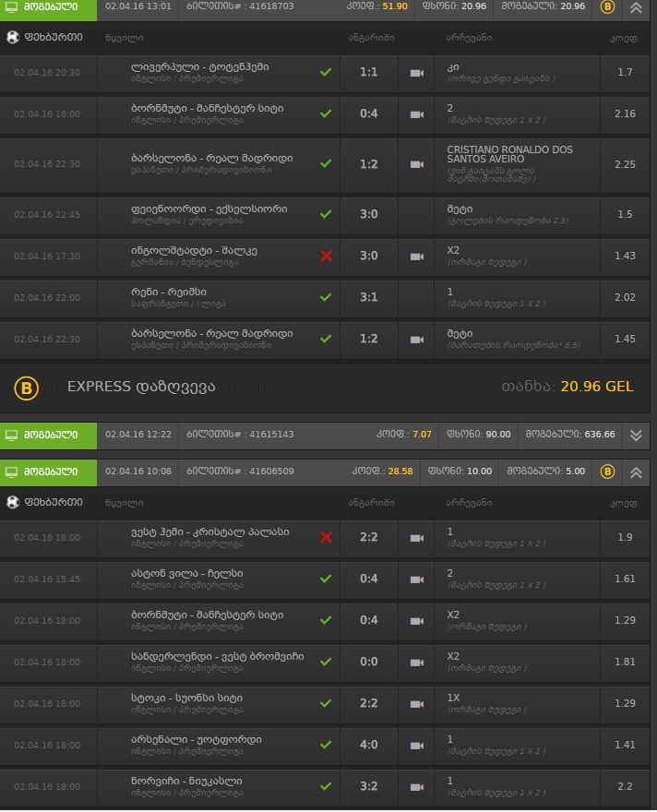
Task: Expand ticket 41615143 details
Action: pyautogui.click(x=636, y=435)
